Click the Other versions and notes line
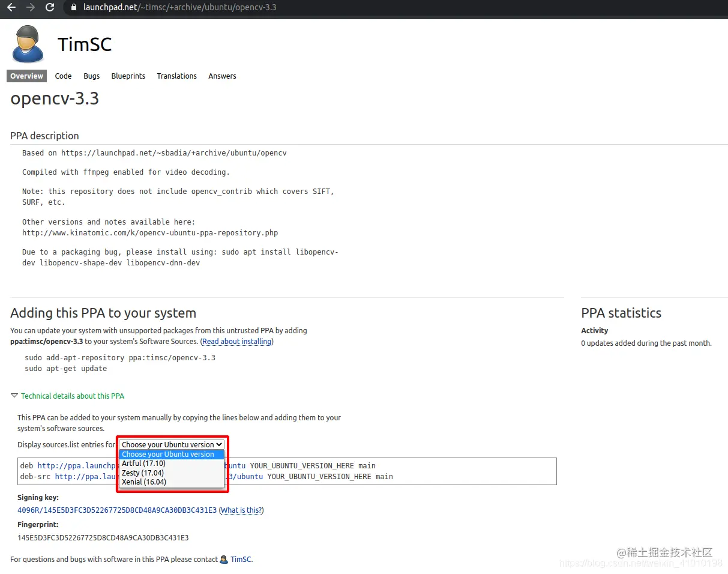Screen dimensions: 728x574 coord(109,222)
